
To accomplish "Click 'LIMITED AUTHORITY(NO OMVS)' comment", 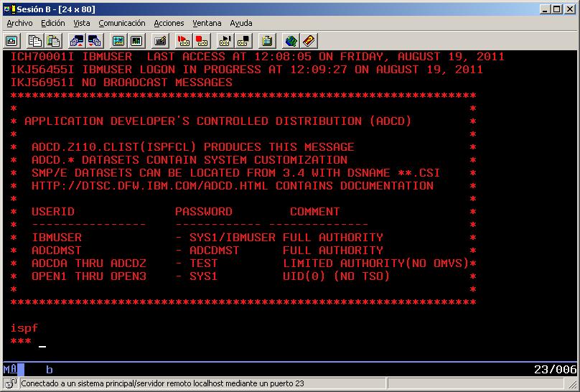I will pos(376,263).
